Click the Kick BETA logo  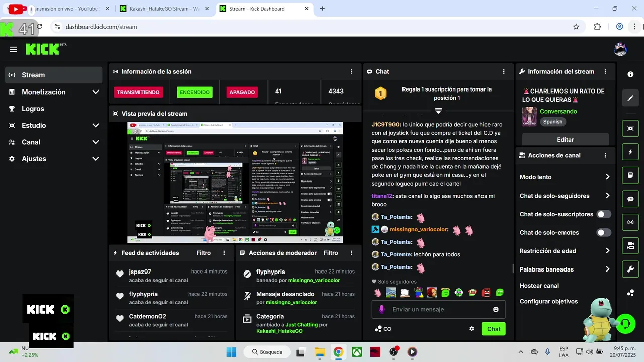point(46,49)
